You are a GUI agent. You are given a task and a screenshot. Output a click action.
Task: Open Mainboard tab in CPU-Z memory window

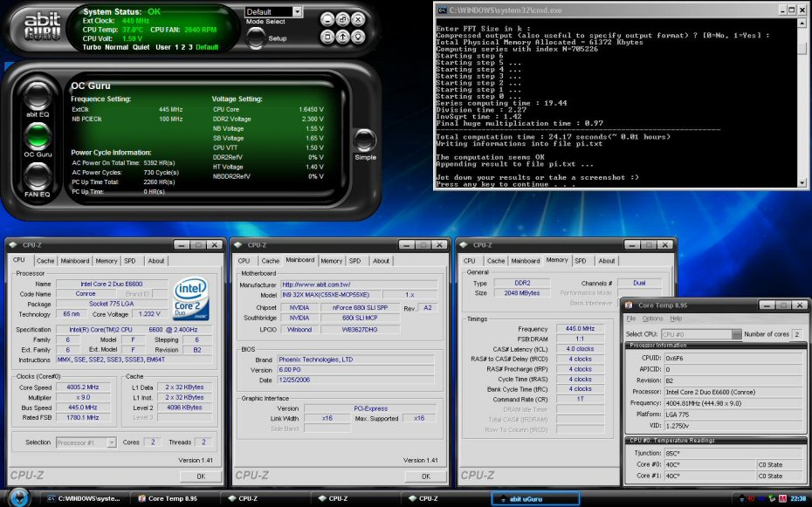pos(526,261)
